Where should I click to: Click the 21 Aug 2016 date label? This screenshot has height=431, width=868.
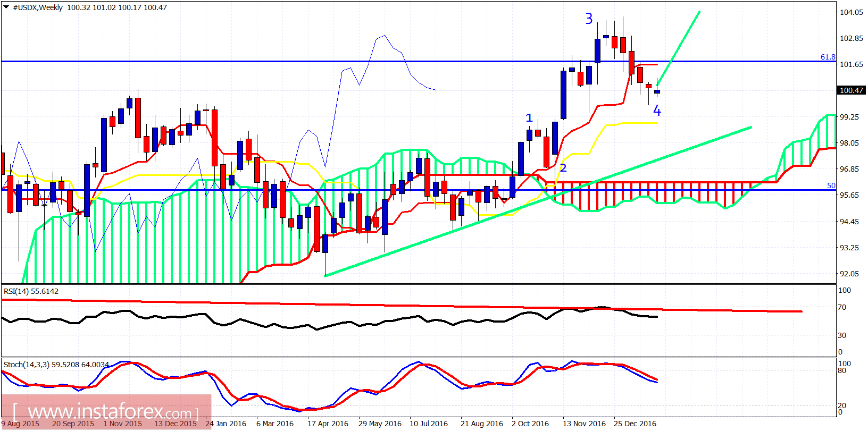point(482,424)
